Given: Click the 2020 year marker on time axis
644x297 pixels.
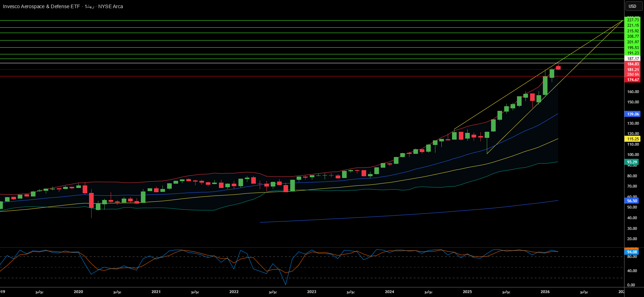Looking at the screenshot, I should pos(78,292).
